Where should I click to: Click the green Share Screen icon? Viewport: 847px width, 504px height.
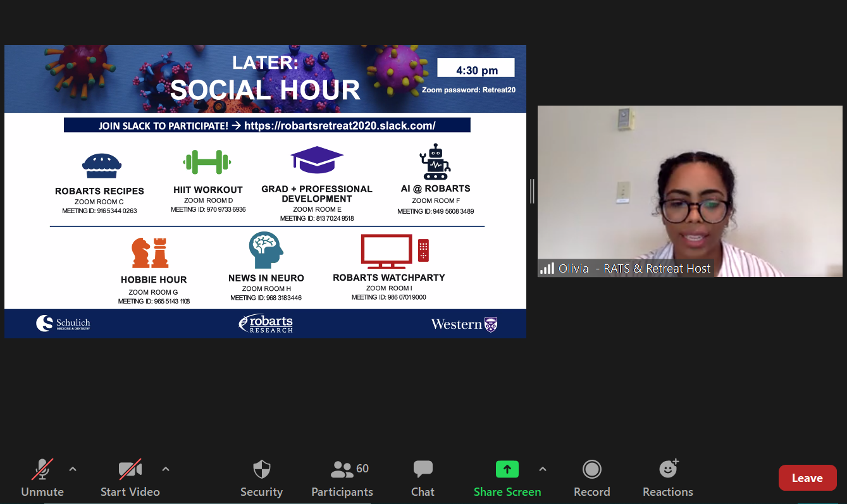pyautogui.click(x=507, y=469)
